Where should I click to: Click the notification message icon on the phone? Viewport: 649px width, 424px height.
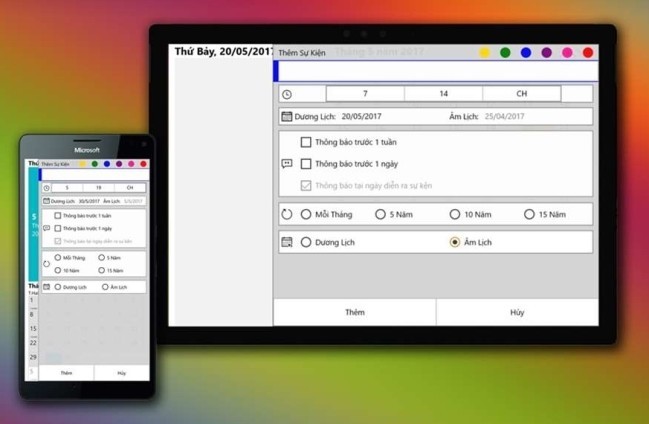46,228
